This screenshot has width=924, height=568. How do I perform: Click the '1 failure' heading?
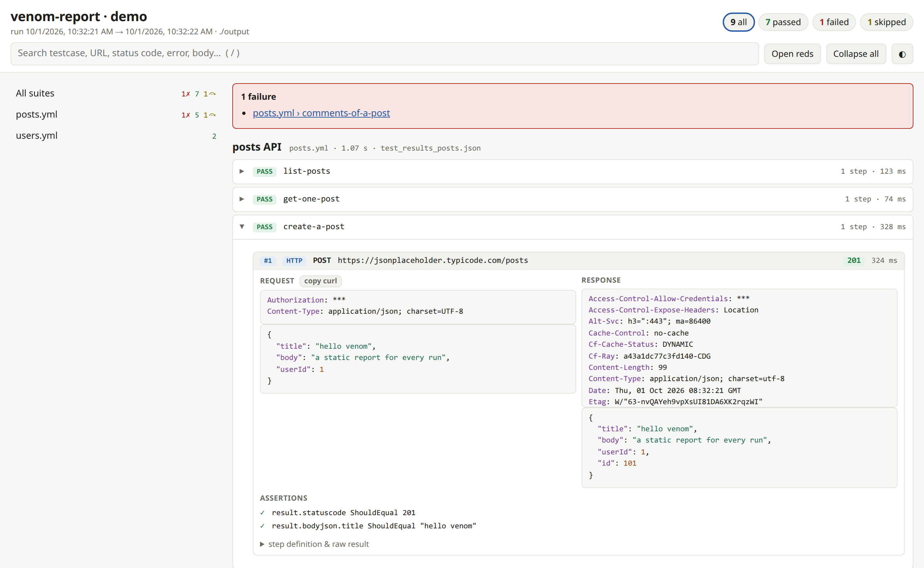[x=259, y=96]
